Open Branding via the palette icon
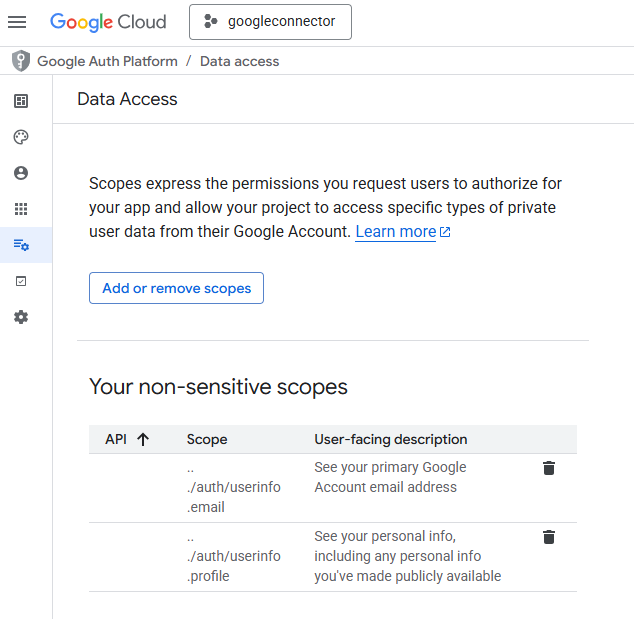The height and width of the screenshot is (619, 634). (21, 137)
